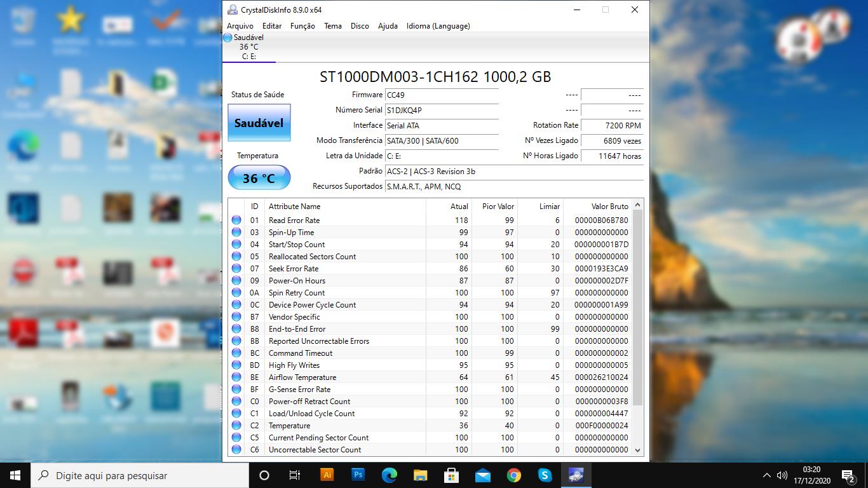Show hidden system tray icons
This screenshot has height=488, width=868.
point(766,475)
